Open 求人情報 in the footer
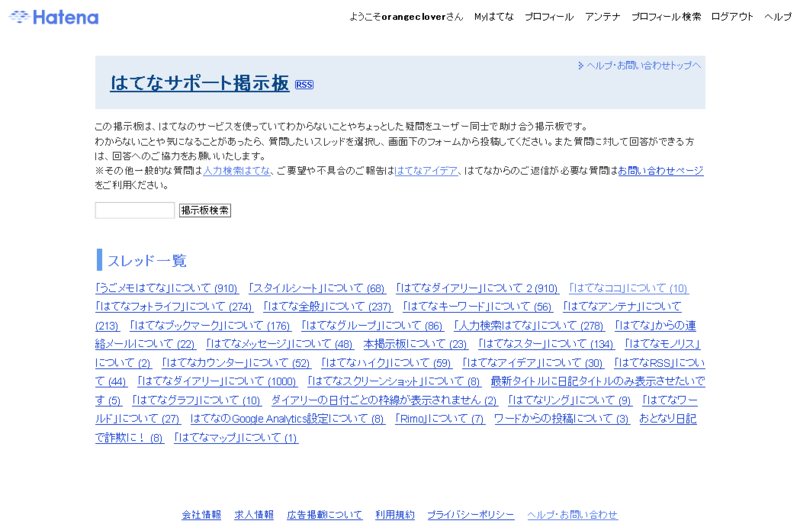Viewport: 800px width, 524px height. pyautogui.click(x=254, y=515)
